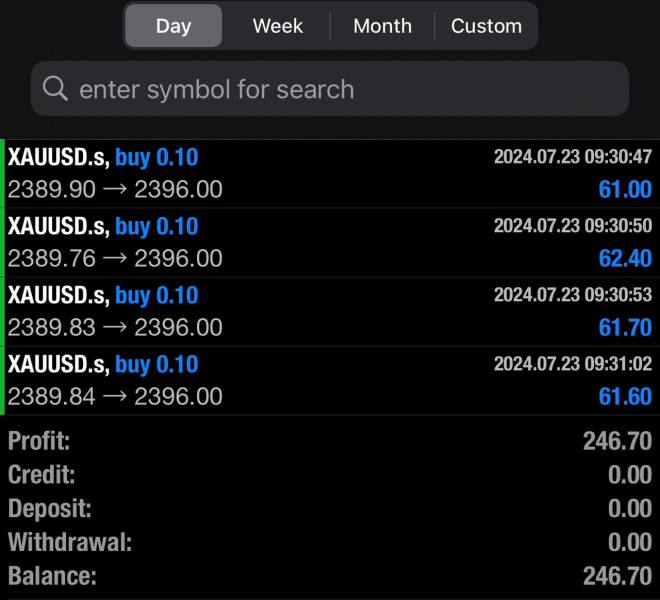Viewport: 660px width, 600px height.
Task: Switch to the Month tab
Action: (x=381, y=26)
